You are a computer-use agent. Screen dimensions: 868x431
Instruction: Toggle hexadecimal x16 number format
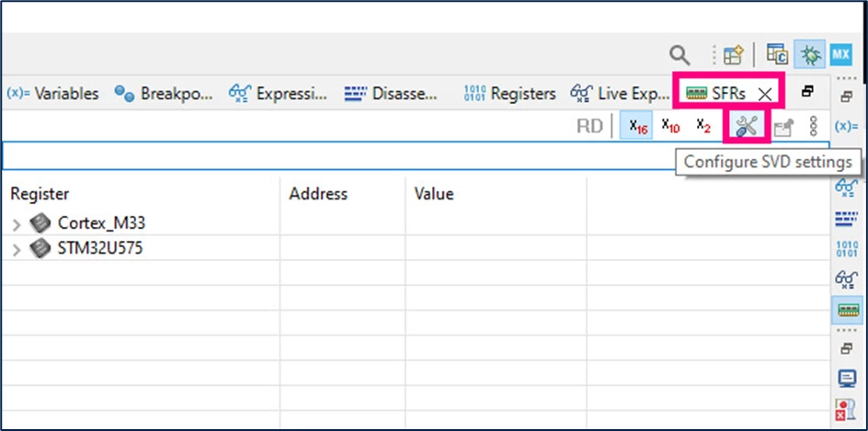(637, 126)
